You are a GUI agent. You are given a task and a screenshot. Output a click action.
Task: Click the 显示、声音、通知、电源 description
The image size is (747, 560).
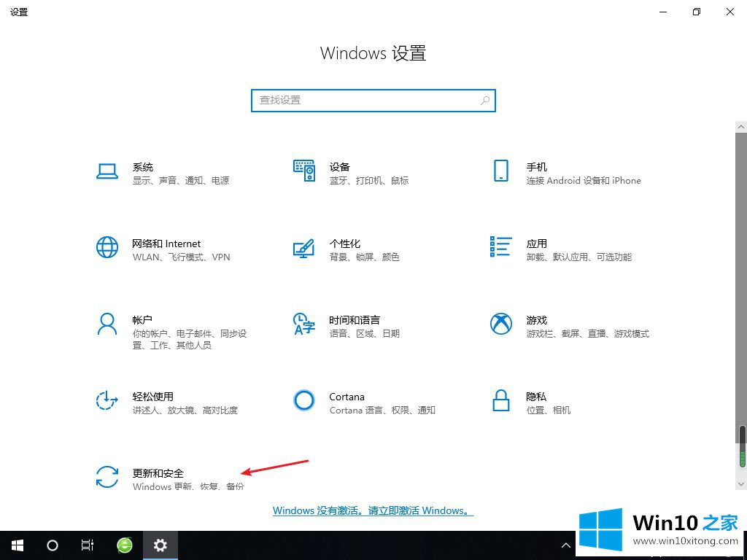pos(181,181)
